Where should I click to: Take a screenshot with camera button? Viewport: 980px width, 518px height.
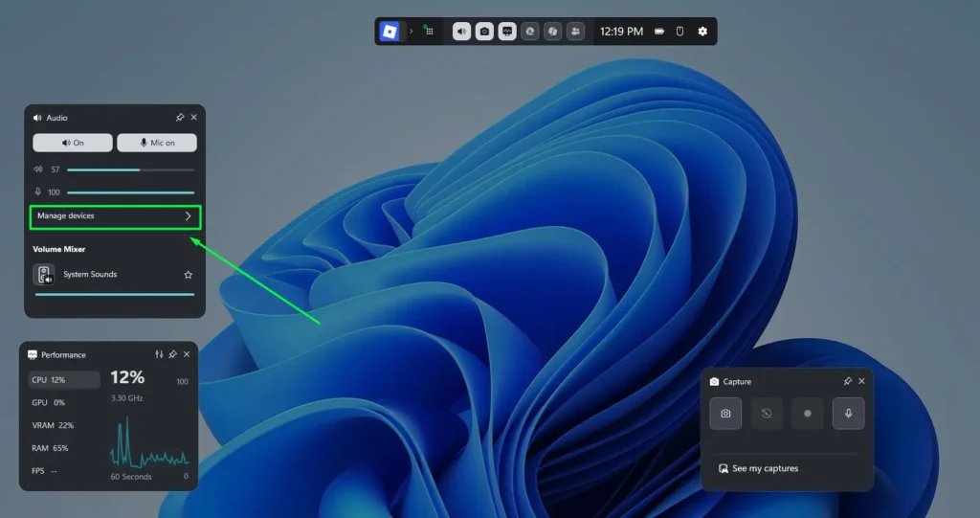click(725, 414)
